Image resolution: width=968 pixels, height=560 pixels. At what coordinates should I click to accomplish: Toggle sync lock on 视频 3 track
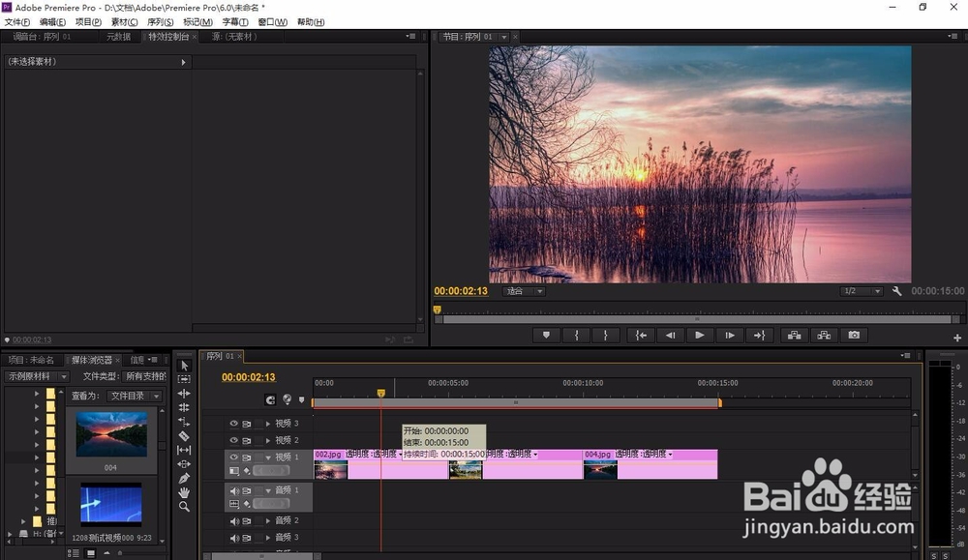pos(246,424)
